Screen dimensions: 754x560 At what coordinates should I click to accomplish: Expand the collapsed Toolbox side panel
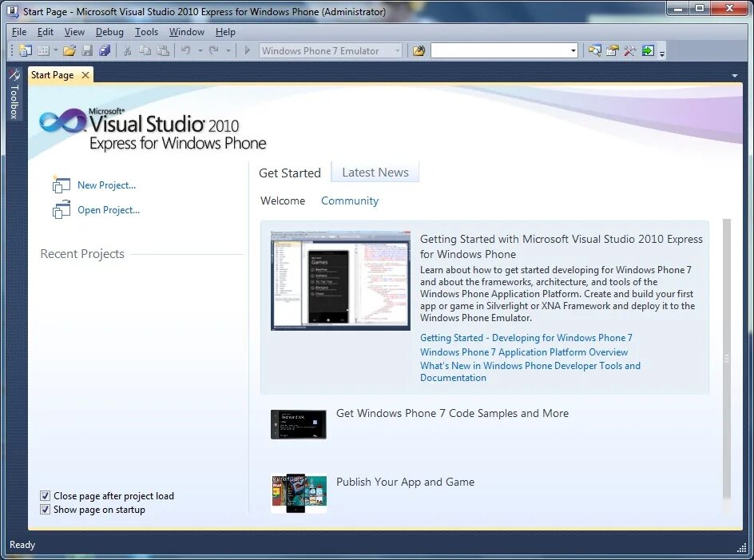[x=14, y=94]
